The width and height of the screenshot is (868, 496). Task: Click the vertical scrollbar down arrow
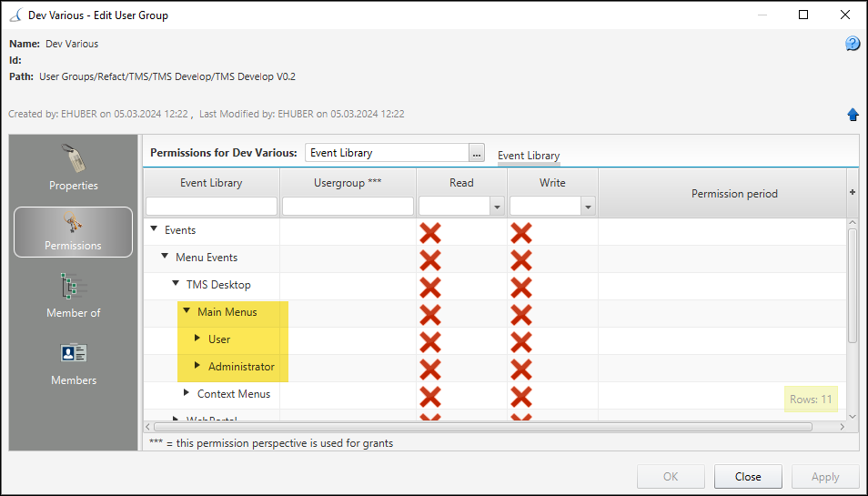853,416
